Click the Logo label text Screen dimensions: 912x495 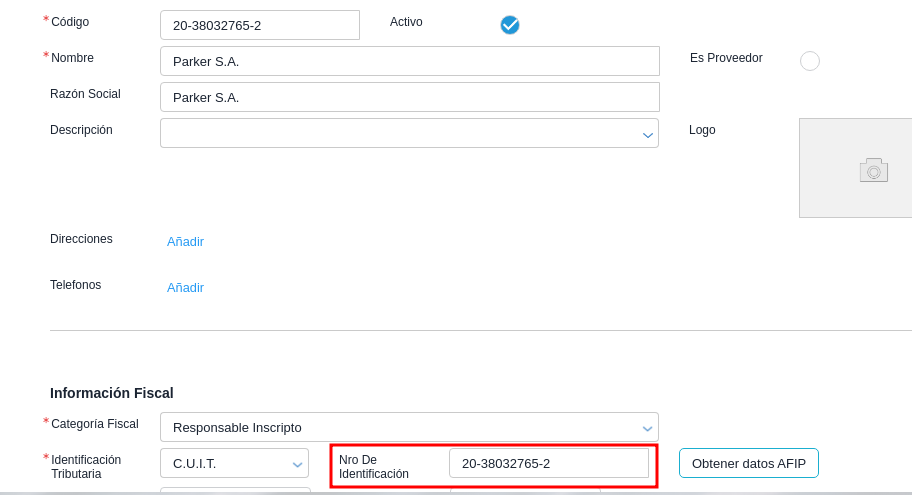click(702, 130)
